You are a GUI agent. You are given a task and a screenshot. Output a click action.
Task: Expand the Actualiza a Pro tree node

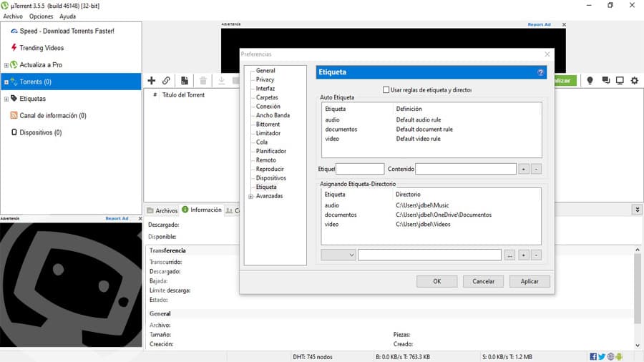pos(6,65)
